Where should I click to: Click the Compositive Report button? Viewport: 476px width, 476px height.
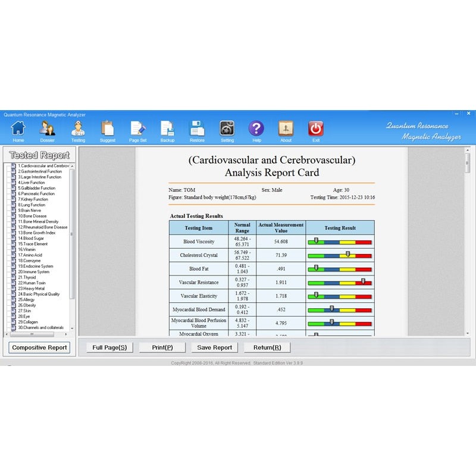point(40,347)
